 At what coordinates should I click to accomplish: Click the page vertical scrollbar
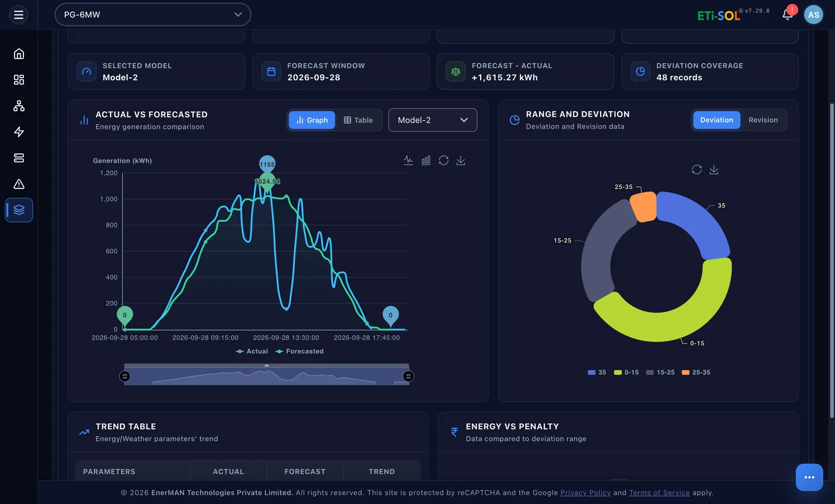tap(832, 261)
